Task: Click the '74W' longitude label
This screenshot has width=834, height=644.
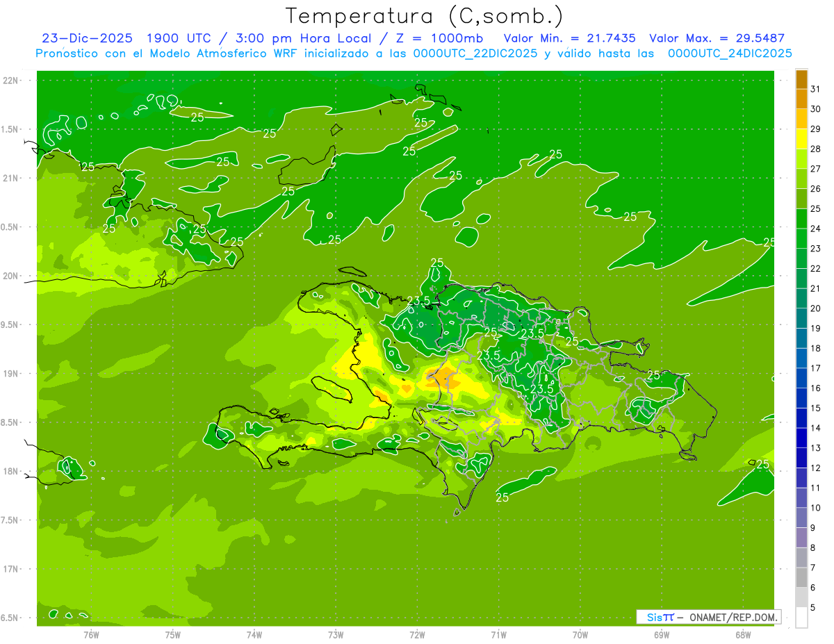Action: [254, 634]
